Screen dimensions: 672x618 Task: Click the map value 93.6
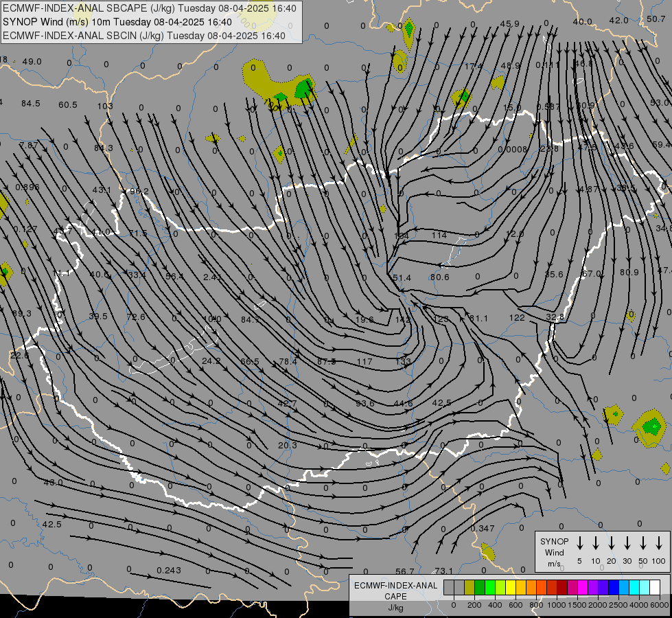(x=365, y=404)
